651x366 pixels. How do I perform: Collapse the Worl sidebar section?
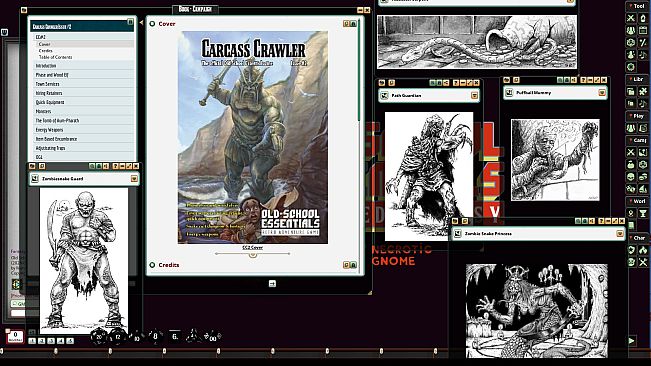pos(638,201)
